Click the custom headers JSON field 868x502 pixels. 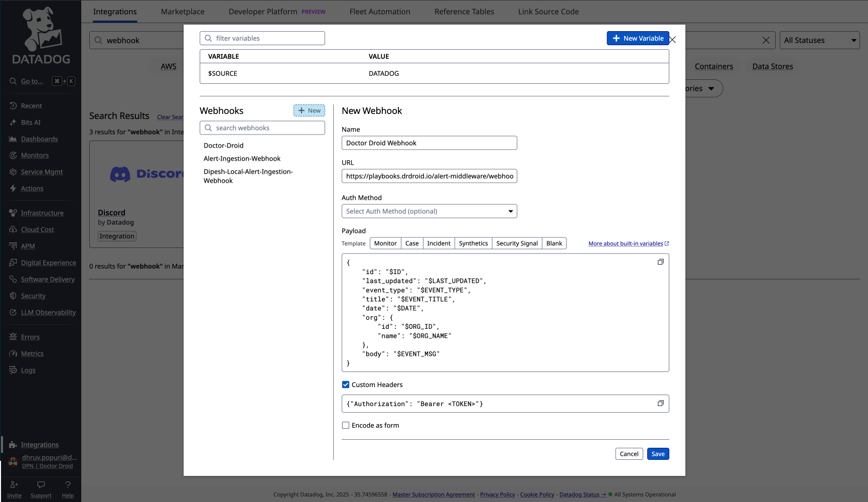[x=505, y=404]
